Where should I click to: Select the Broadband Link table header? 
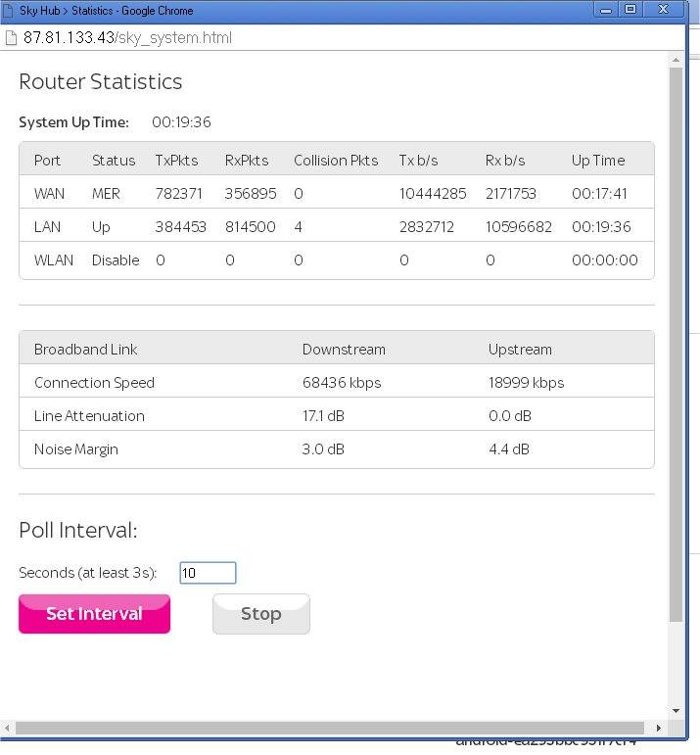(x=86, y=350)
